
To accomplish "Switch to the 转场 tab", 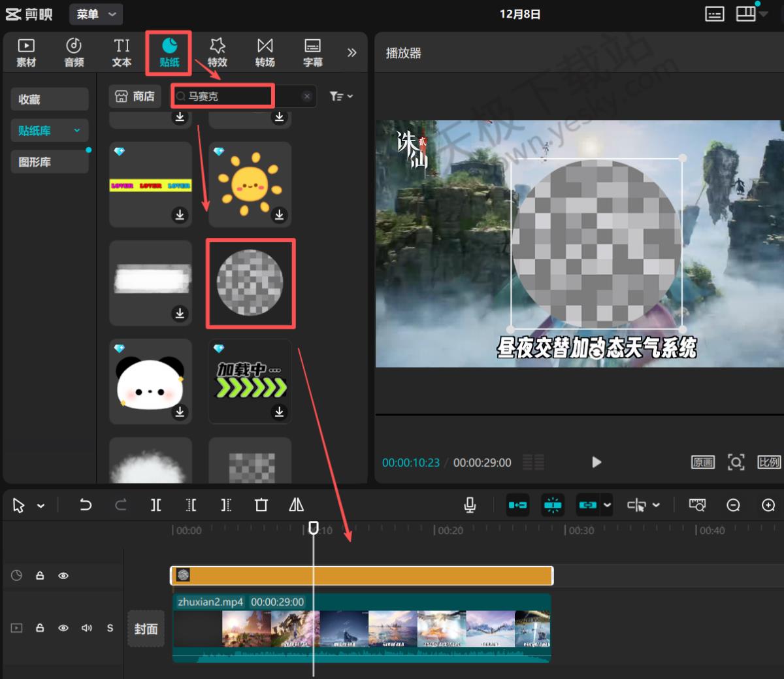I will coord(265,52).
